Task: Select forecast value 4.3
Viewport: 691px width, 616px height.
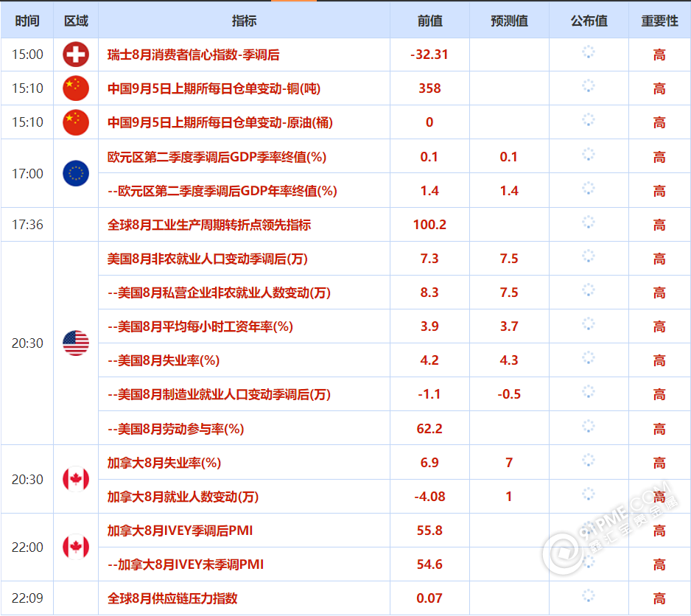Action: (x=509, y=361)
